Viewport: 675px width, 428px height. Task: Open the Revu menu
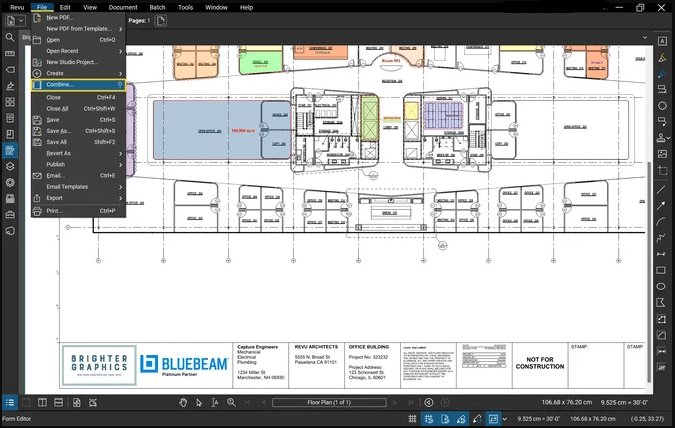pyautogui.click(x=17, y=7)
